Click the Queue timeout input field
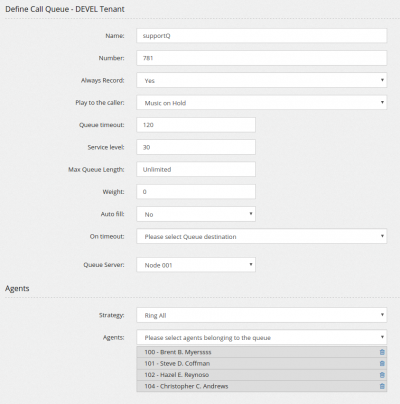This screenshot has height=404, width=400. [x=196, y=125]
